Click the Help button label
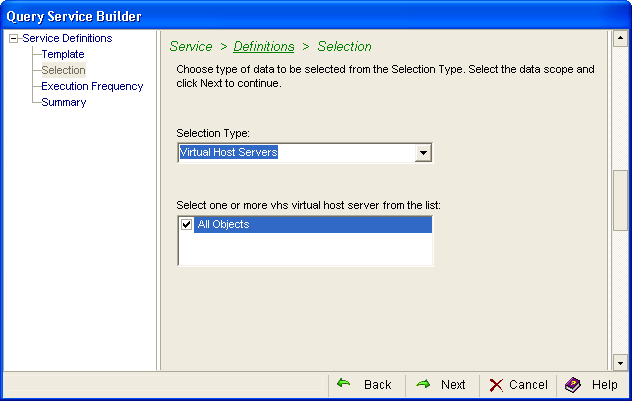Image resolution: width=632 pixels, height=401 pixels. click(x=604, y=385)
